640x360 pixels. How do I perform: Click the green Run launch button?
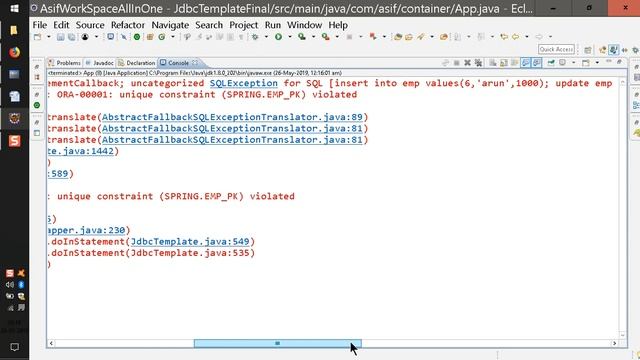tap(278, 37)
